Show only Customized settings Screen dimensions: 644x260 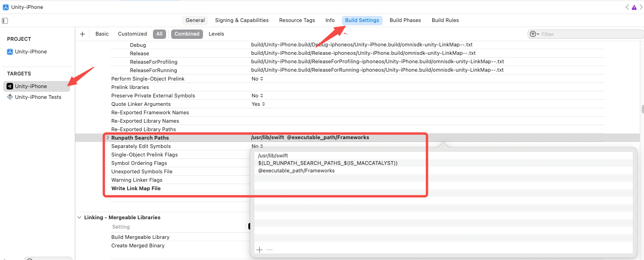point(132,34)
